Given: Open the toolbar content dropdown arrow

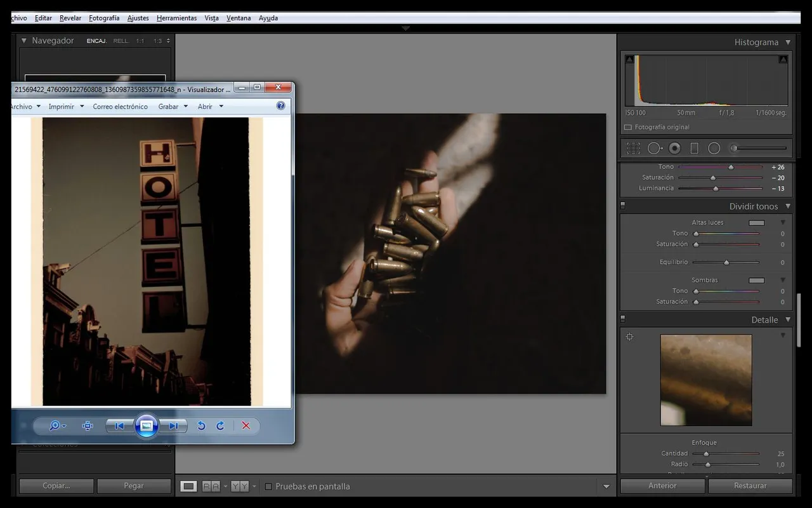Looking at the screenshot, I should coord(606,486).
